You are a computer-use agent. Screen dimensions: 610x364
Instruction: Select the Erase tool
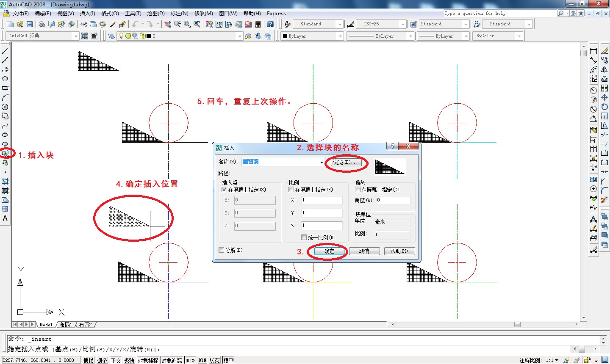tap(604, 51)
